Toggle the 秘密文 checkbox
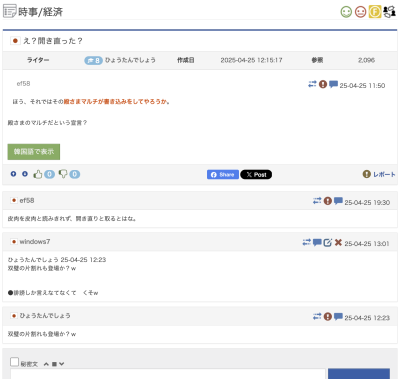This screenshot has width=400, height=379. tap(14, 362)
